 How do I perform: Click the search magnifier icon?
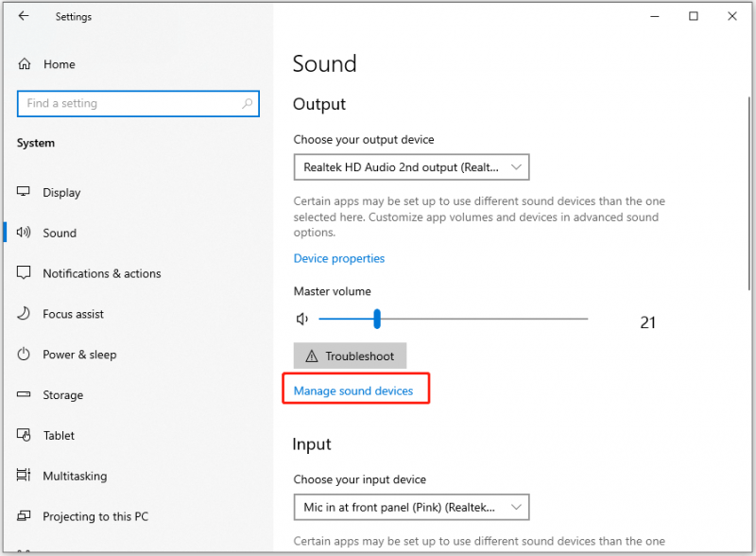(247, 103)
